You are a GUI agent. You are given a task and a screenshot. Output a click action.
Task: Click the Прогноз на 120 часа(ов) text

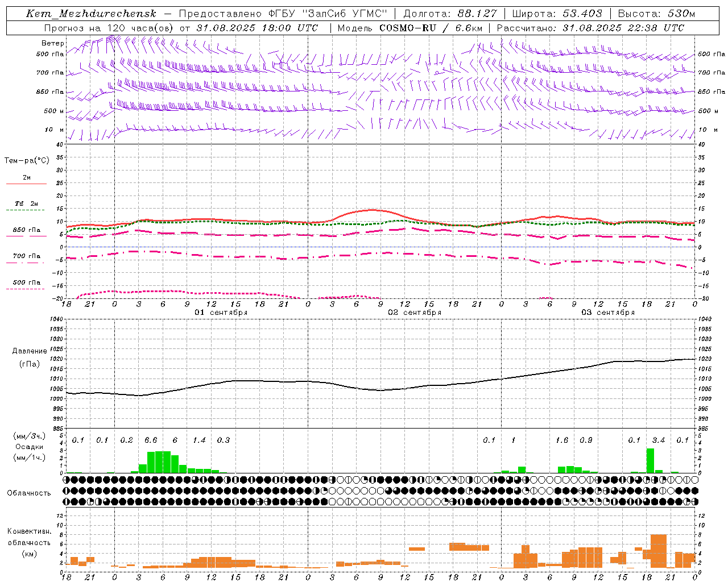[109, 28]
